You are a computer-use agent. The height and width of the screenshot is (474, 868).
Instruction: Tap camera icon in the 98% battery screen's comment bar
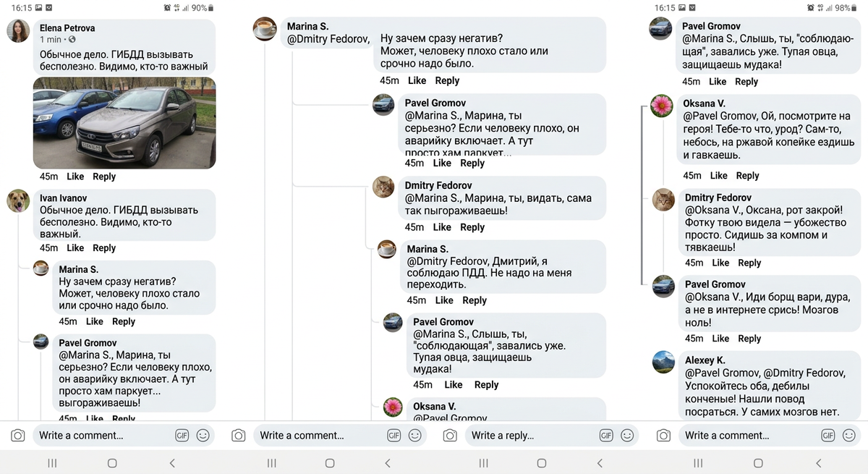663,436
